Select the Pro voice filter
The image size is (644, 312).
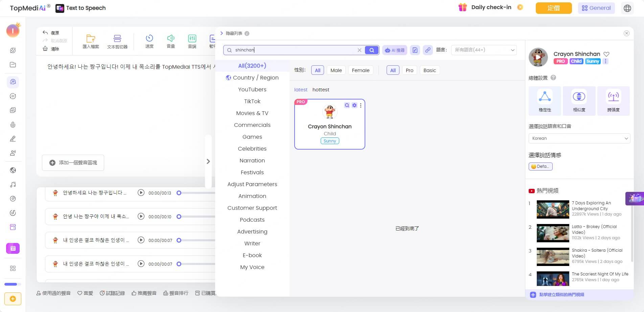pos(409,70)
